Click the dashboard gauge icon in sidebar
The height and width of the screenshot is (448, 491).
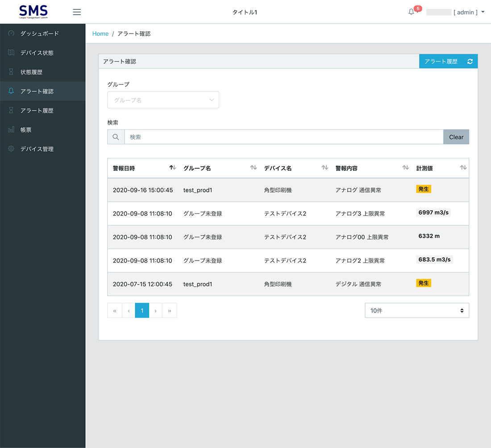11,33
